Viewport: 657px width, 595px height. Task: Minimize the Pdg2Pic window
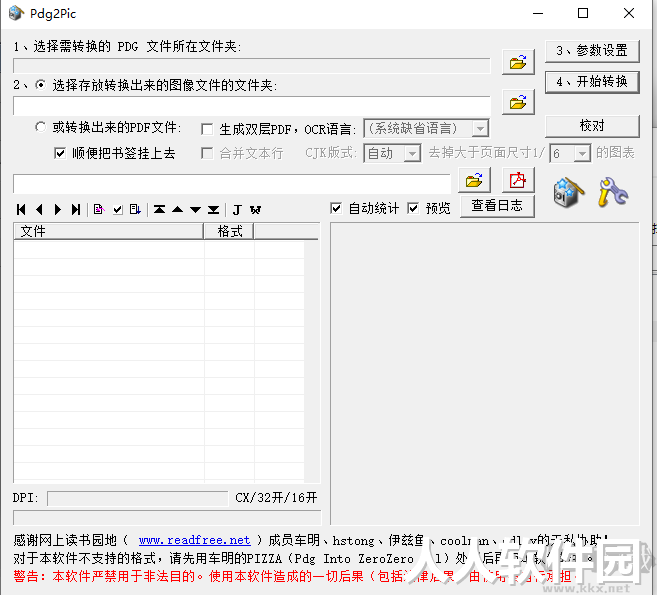(x=538, y=13)
